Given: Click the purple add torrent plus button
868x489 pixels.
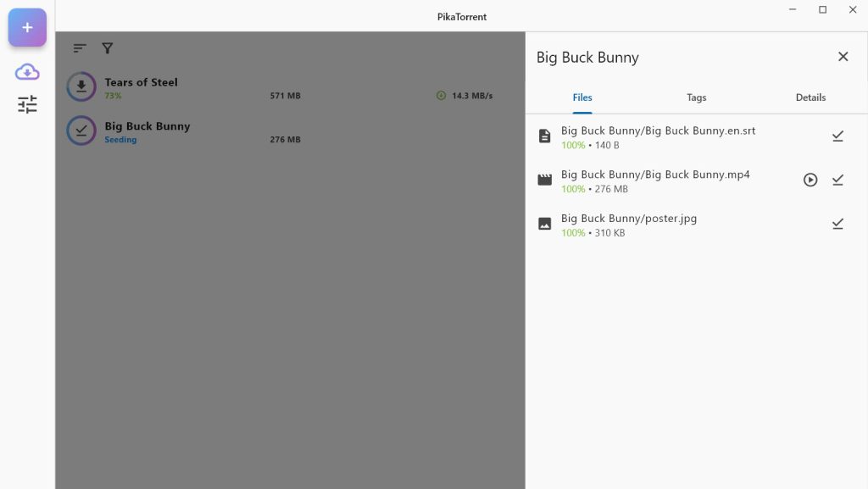Looking at the screenshot, I should pyautogui.click(x=27, y=27).
